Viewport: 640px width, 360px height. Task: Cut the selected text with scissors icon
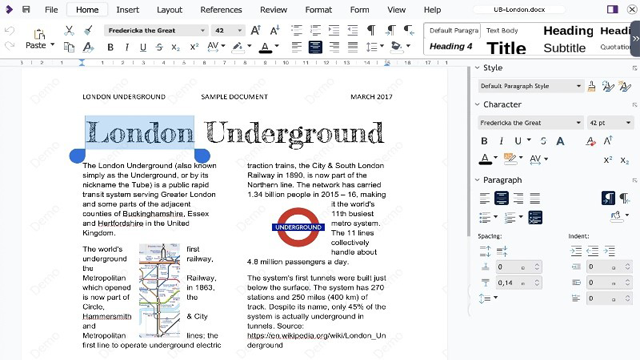point(69,31)
